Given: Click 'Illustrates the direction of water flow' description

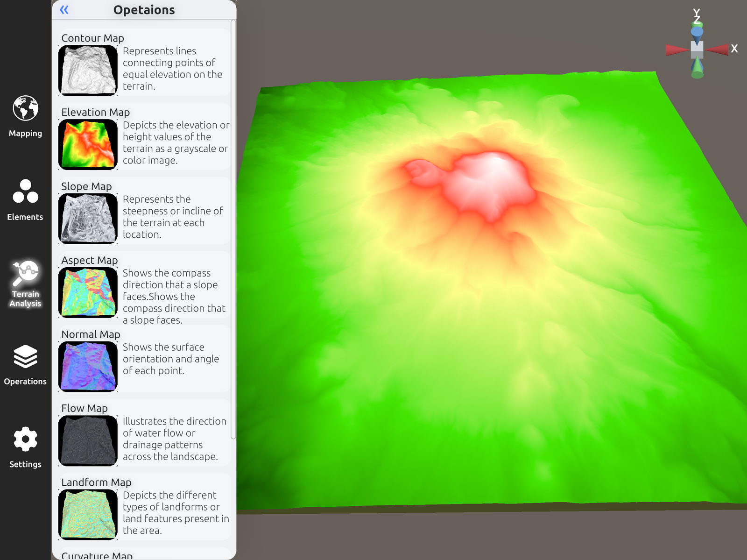Looking at the screenshot, I should (x=175, y=439).
